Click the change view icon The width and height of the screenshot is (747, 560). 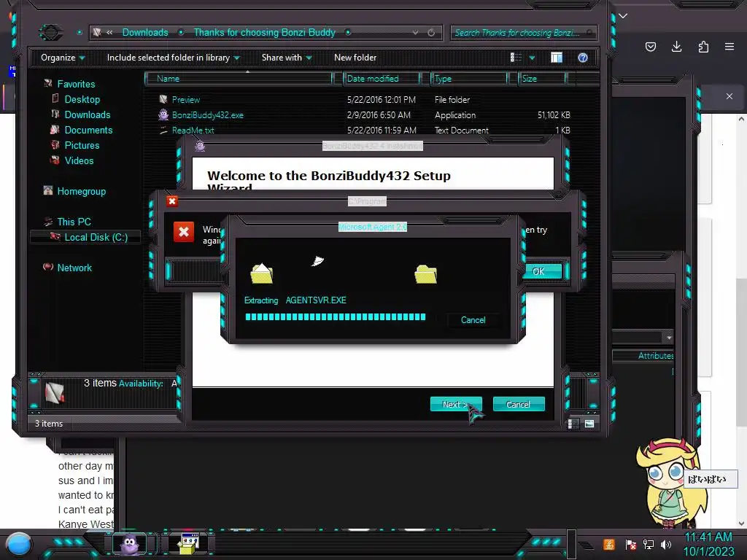click(516, 58)
